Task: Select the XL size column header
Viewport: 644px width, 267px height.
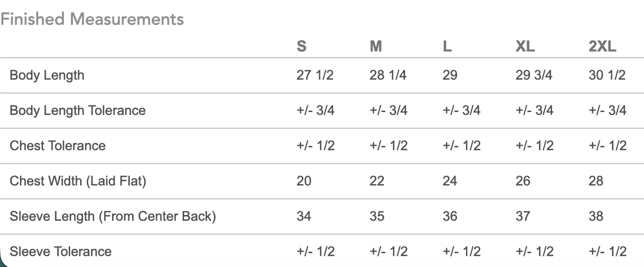Action: (524, 47)
